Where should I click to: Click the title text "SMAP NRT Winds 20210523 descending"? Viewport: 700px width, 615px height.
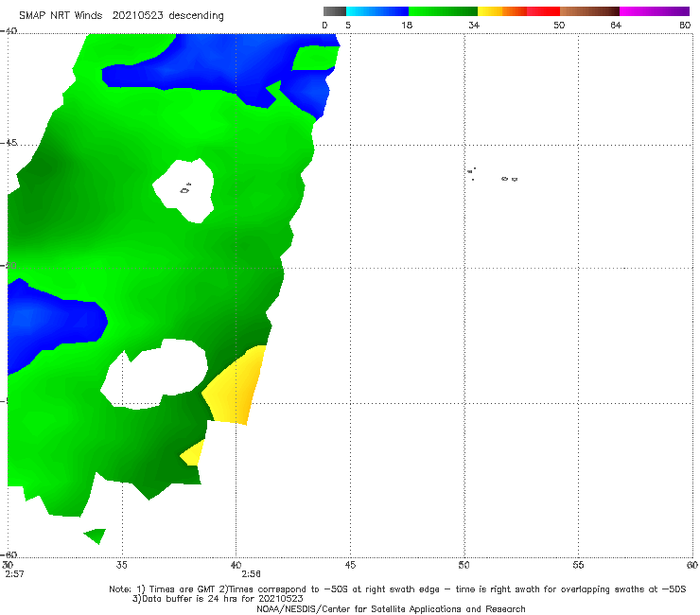pos(121,16)
